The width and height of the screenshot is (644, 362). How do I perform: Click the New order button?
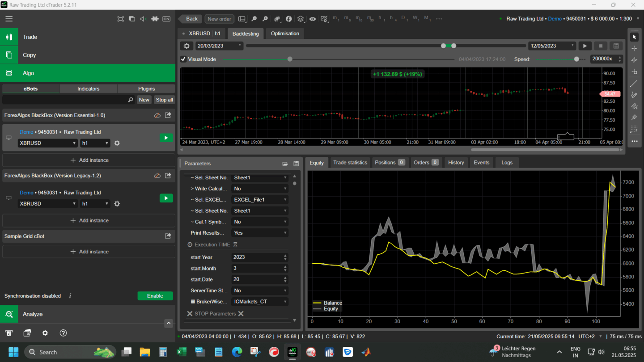pyautogui.click(x=219, y=19)
